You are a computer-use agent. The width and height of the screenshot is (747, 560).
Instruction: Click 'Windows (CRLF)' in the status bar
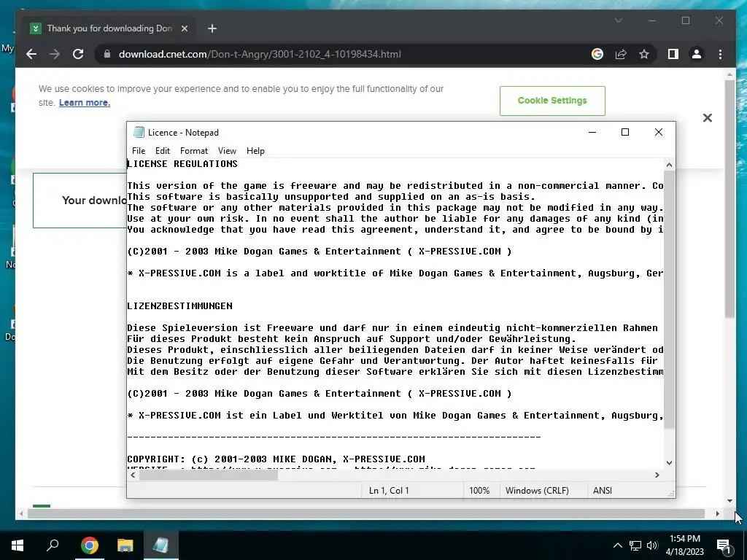[537, 491]
